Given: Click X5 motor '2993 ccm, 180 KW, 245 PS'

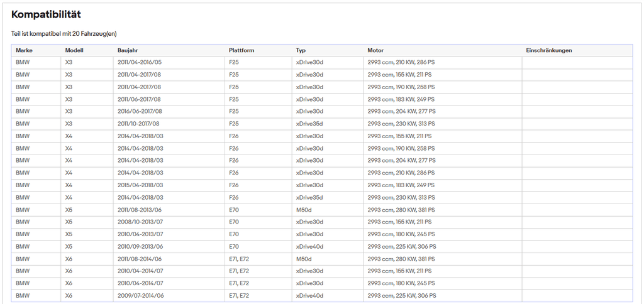Looking at the screenshot, I should (401, 234).
